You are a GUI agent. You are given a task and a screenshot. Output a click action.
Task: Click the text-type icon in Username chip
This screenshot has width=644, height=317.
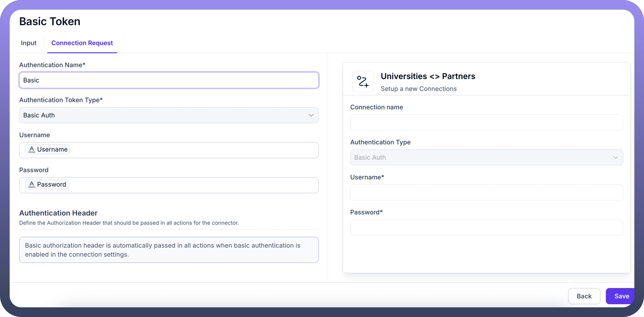click(31, 149)
